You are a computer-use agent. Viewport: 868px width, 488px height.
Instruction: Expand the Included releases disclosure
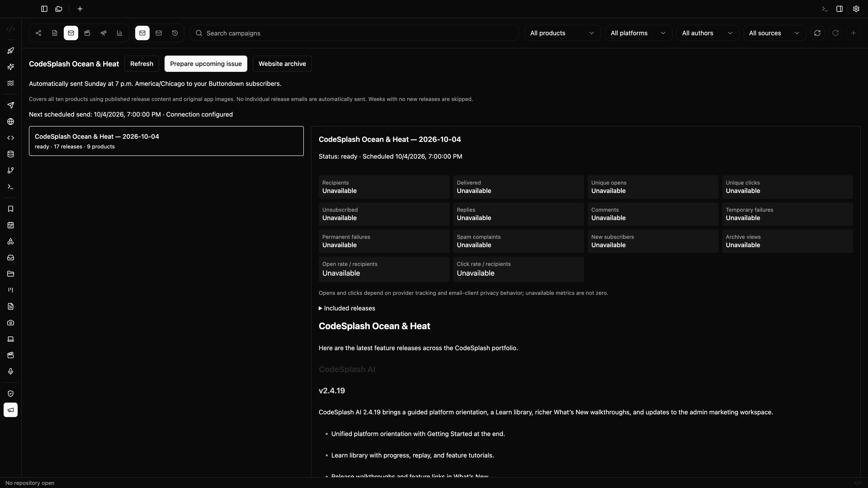pos(347,308)
